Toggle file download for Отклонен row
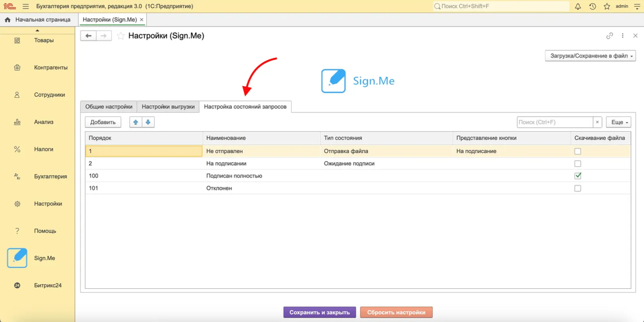 (x=578, y=188)
